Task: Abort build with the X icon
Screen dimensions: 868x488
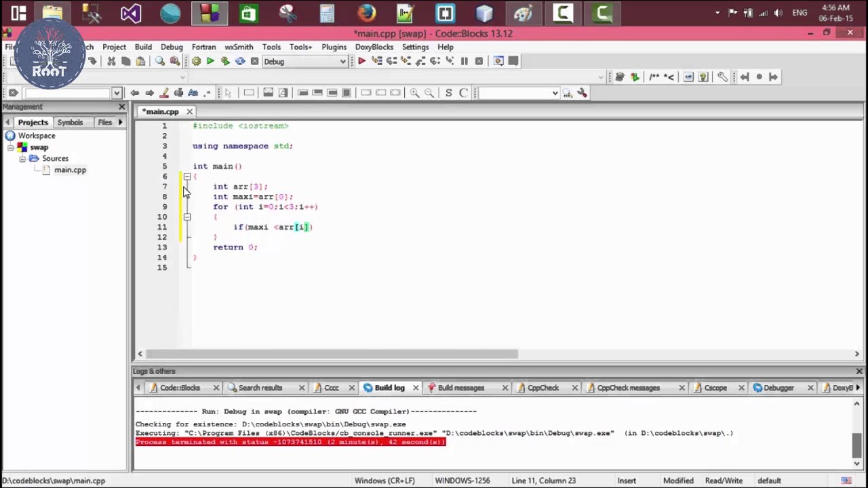Action: 254,61
